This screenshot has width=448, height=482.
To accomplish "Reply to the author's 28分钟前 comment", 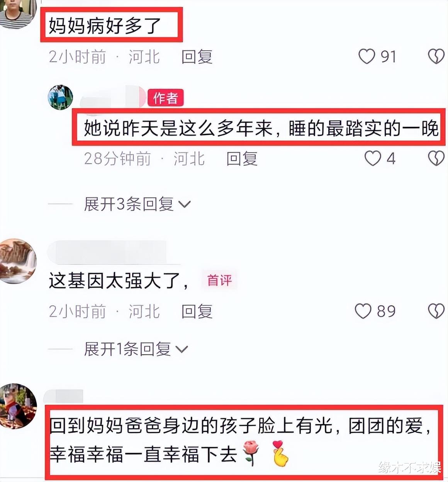I will click(x=242, y=159).
